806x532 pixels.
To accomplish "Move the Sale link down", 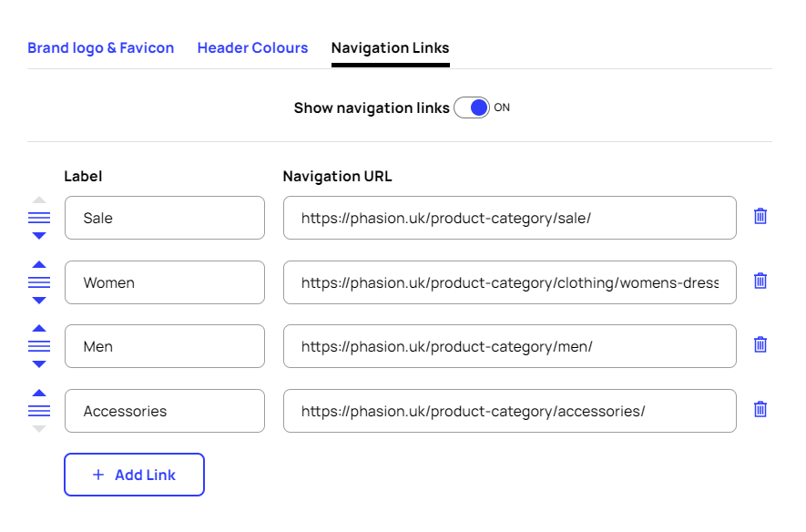I will coord(39,236).
